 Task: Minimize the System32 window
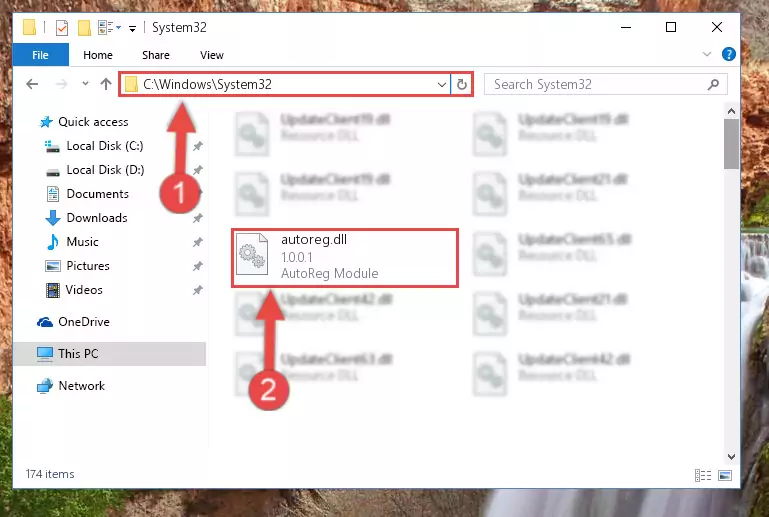pos(626,27)
